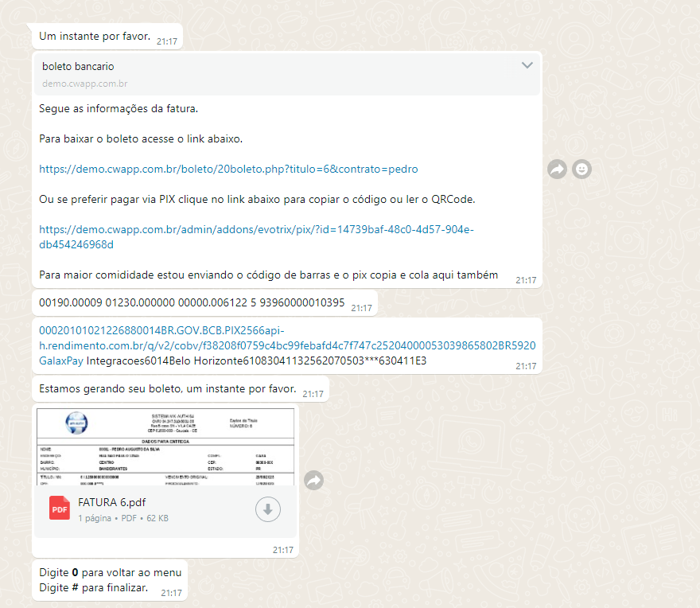Open the 20boleto.php download link

(228, 169)
